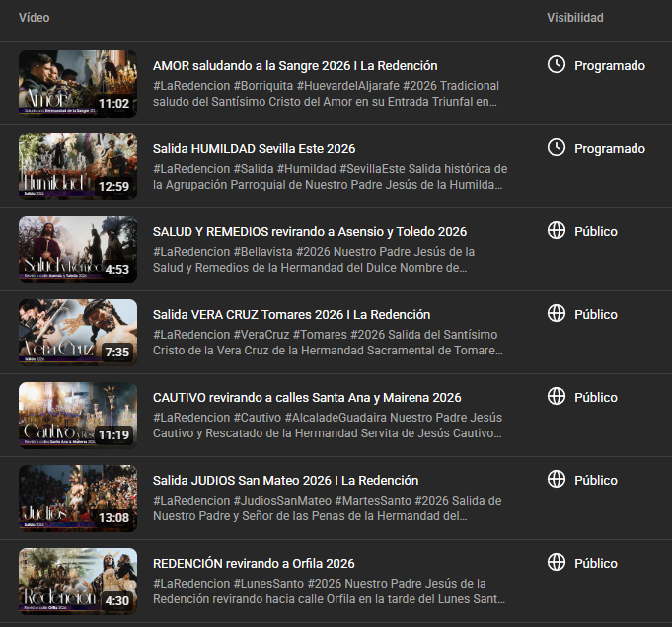Open title 'Salida VERA CRUZ Tomares 2026'
Image resolution: width=672 pixels, height=627 pixels.
click(291, 314)
